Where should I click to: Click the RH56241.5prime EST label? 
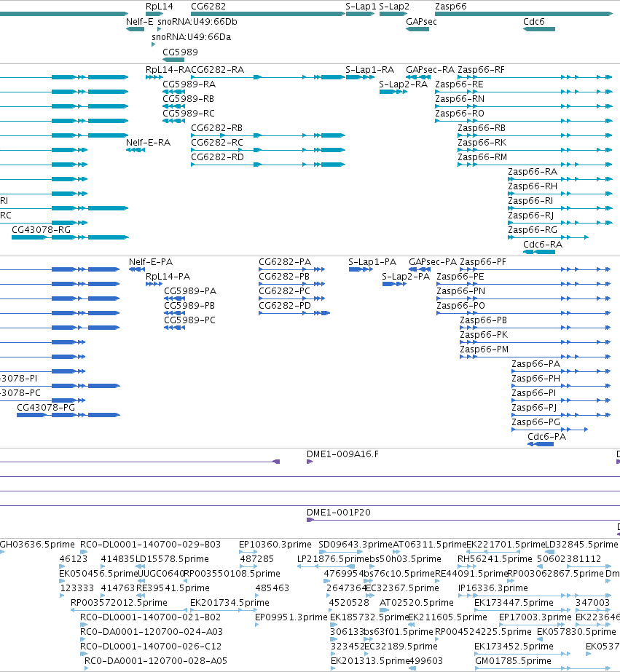495,559
